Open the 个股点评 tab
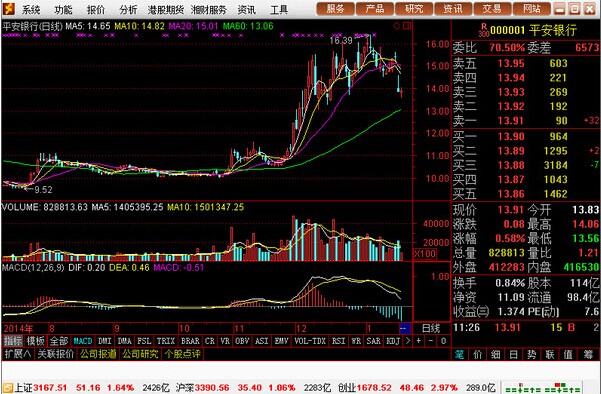This screenshot has width=601, height=394. click(182, 354)
